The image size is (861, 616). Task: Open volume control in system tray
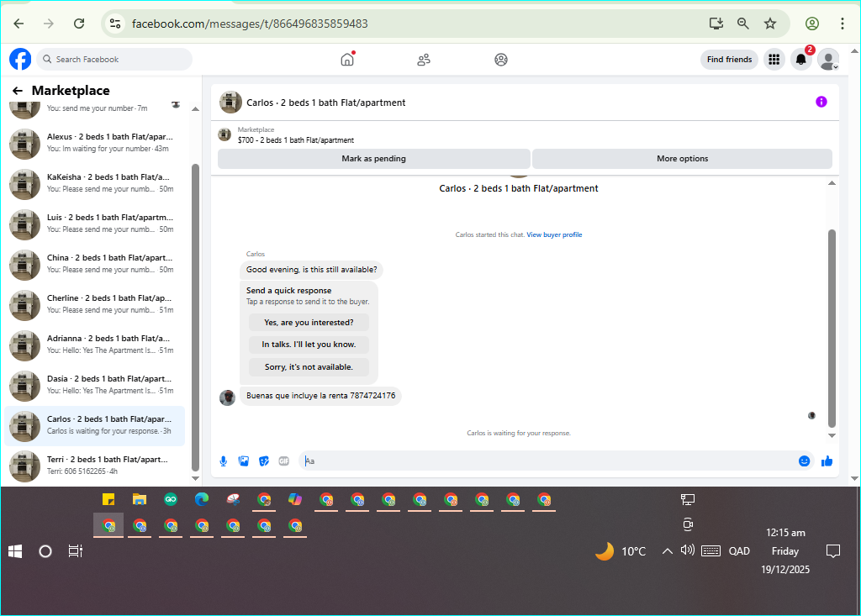click(688, 550)
